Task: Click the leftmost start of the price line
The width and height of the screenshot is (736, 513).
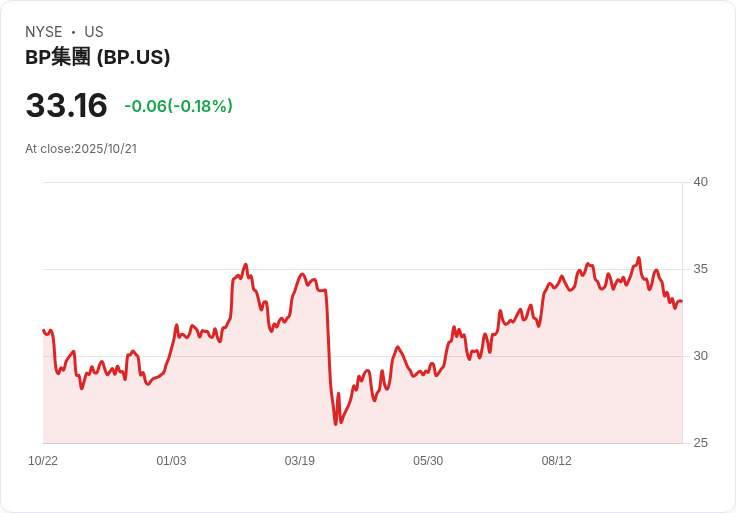Action: [44, 330]
